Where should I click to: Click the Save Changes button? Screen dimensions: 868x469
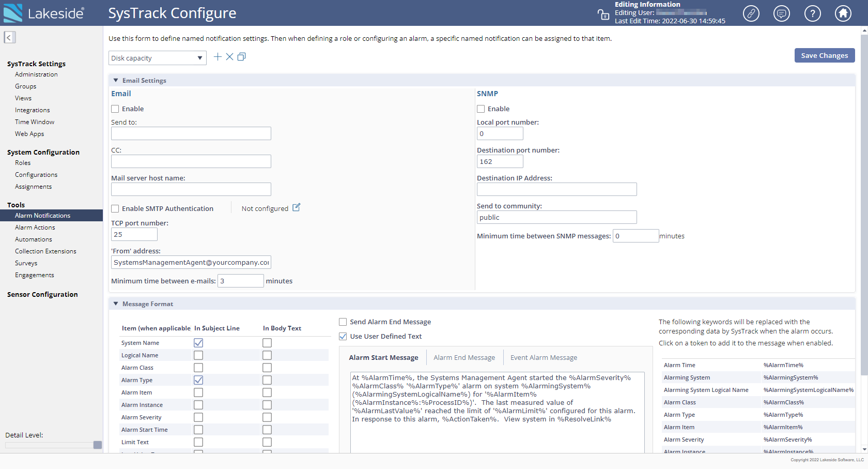tap(825, 55)
